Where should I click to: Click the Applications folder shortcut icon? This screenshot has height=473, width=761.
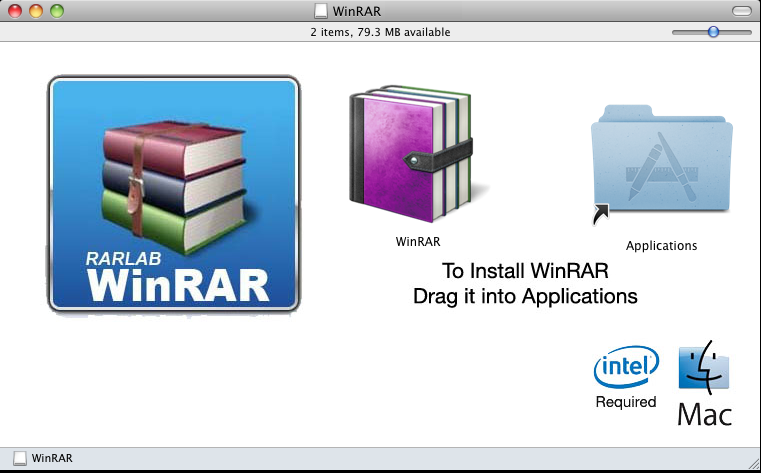pyautogui.click(x=662, y=165)
